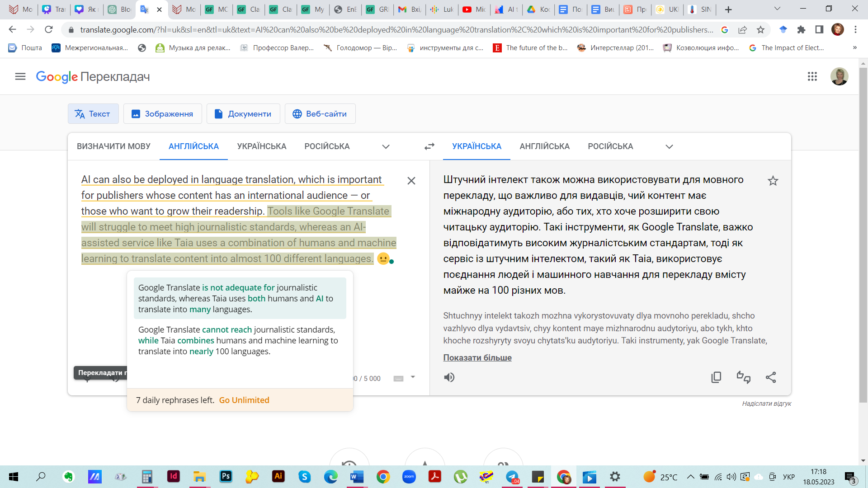Rate this translation icon
Viewport: 868px width, 488px height.
coord(744,377)
